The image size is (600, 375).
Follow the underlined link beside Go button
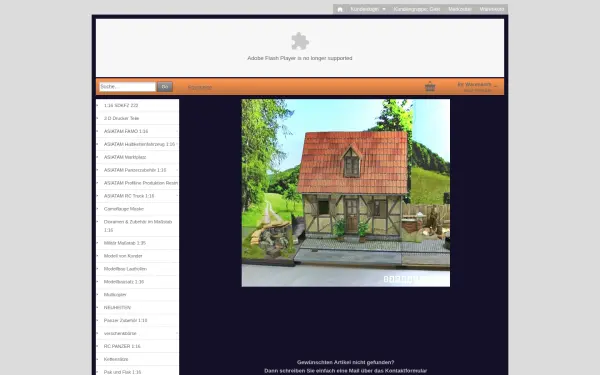click(200, 87)
